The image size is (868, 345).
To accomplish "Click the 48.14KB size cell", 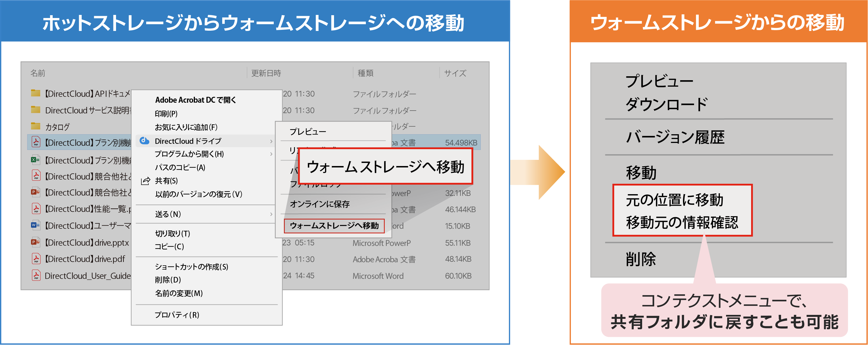I will click(458, 259).
